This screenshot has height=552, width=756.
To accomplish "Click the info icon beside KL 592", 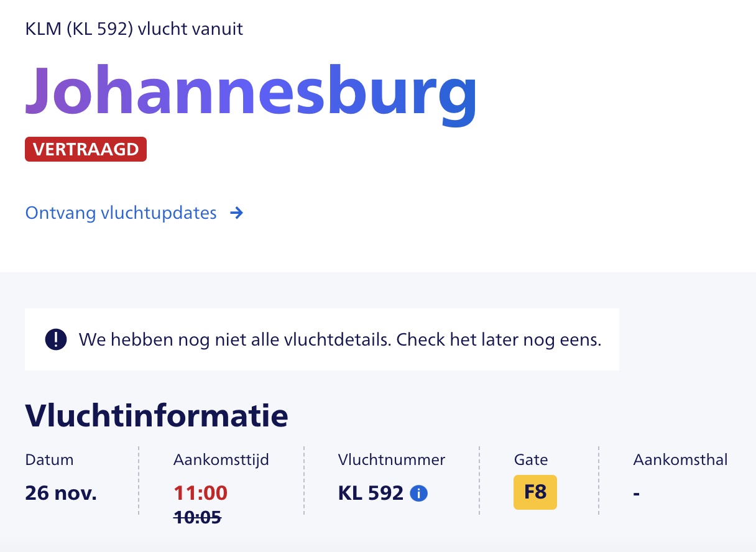I will pos(419,494).
